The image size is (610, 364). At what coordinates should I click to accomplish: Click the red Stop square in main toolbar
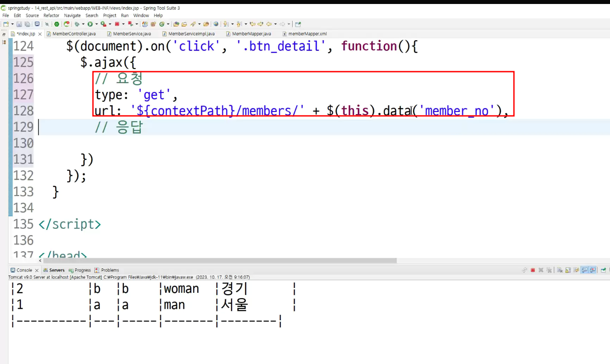(117, 24)
